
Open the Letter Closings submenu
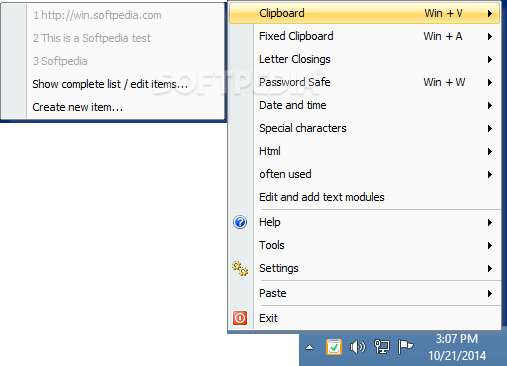(365, 59)
